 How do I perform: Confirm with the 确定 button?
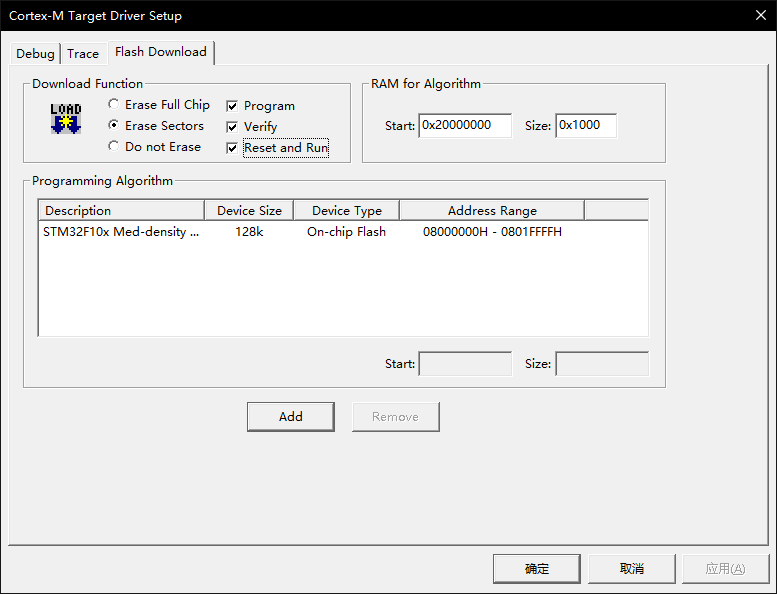pyautogui.click(x=537, y=568)
